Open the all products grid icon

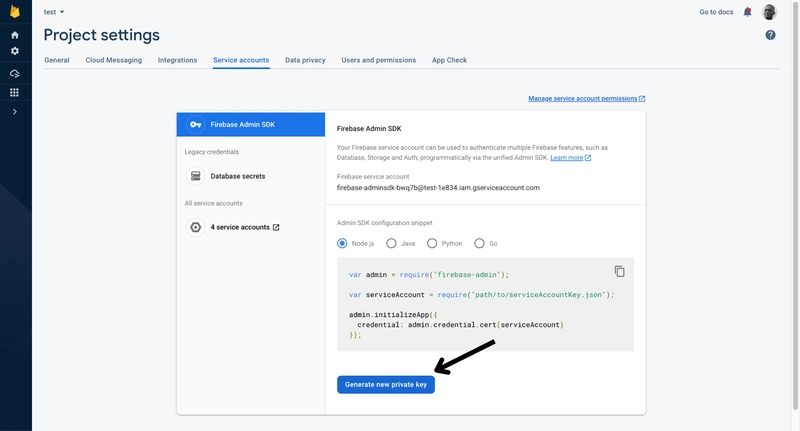point(15,92)
